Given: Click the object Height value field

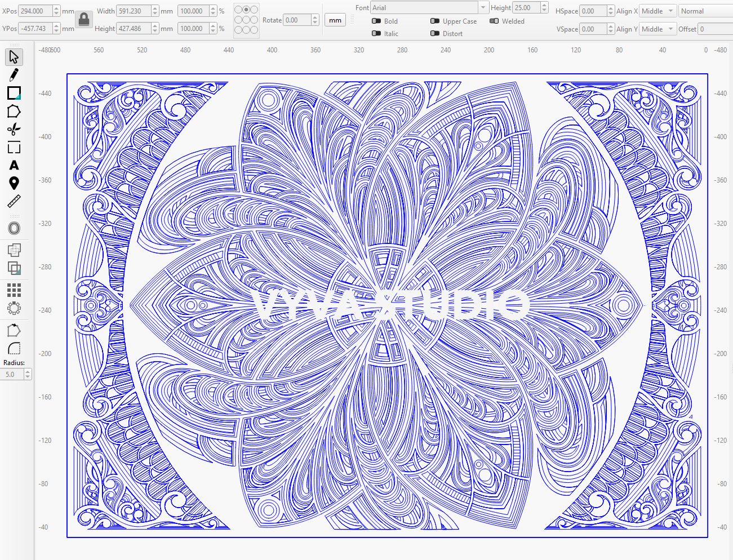Looking at the screenshot, I should pyautogui.click(x=134, y=28).
